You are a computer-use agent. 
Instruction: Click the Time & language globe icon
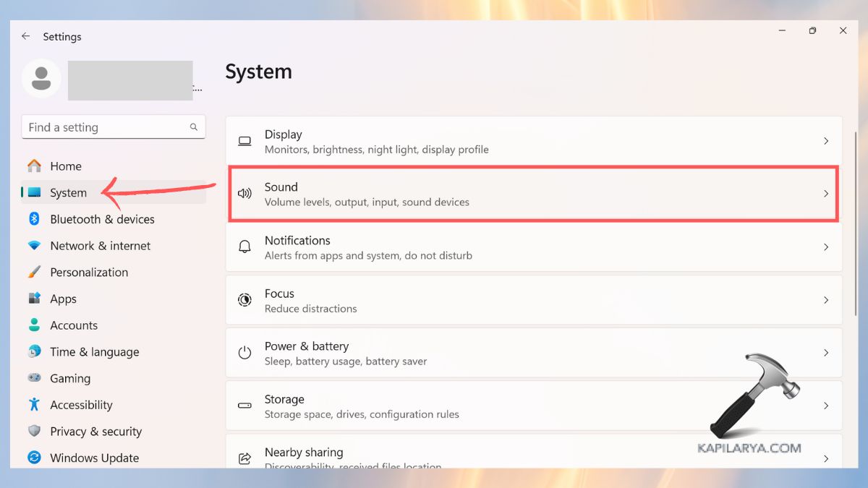click(x=34, y=352)
